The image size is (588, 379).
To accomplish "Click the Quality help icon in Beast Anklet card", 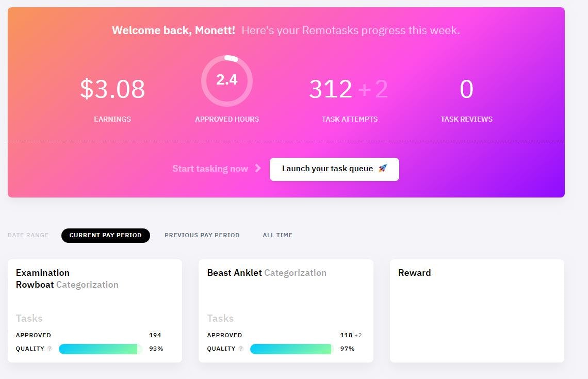I will [241, 349].
